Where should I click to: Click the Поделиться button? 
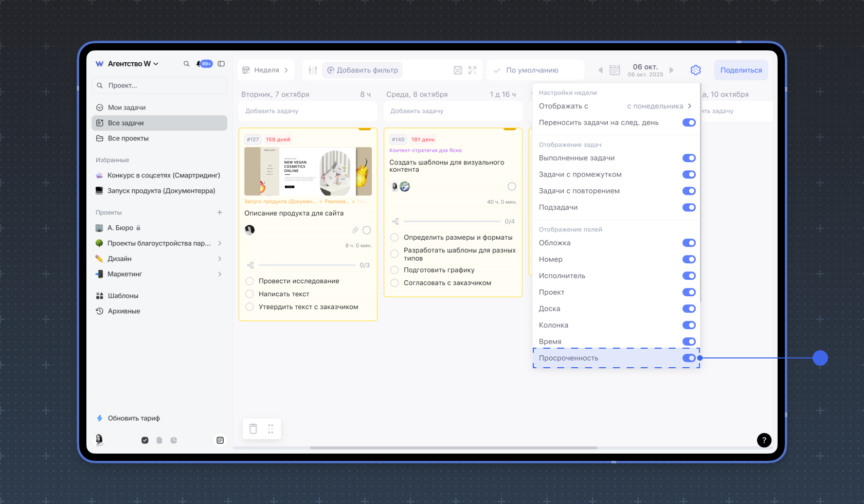(741, 70)
